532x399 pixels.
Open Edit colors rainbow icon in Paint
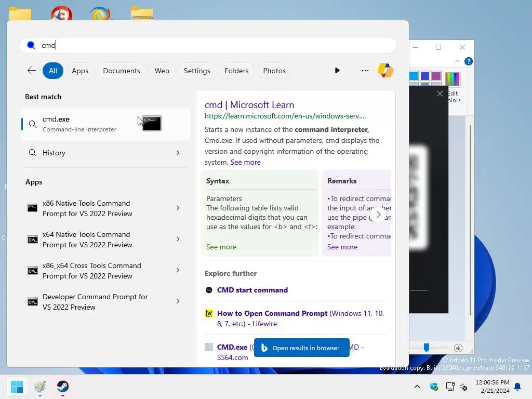[x=453, y=79]
